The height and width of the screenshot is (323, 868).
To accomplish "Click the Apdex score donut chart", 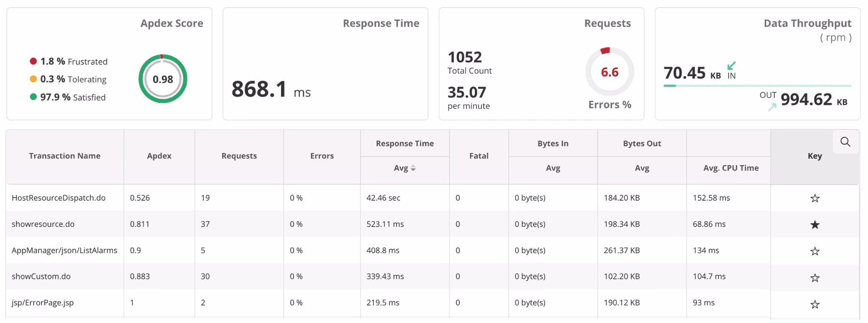I will (163, 79).
